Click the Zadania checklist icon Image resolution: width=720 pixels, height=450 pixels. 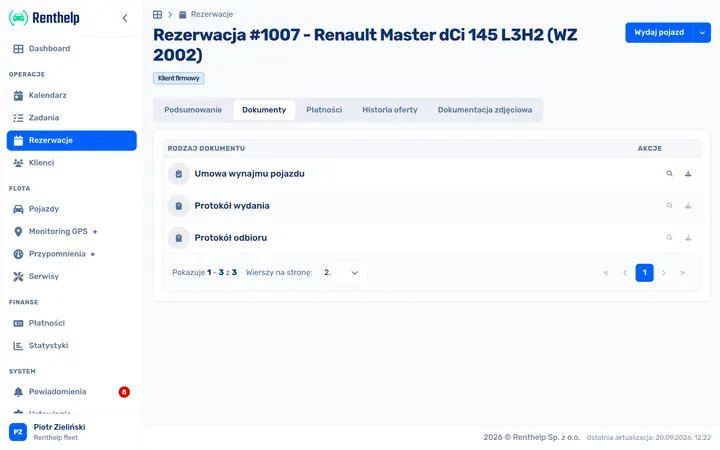coord(18,118)
